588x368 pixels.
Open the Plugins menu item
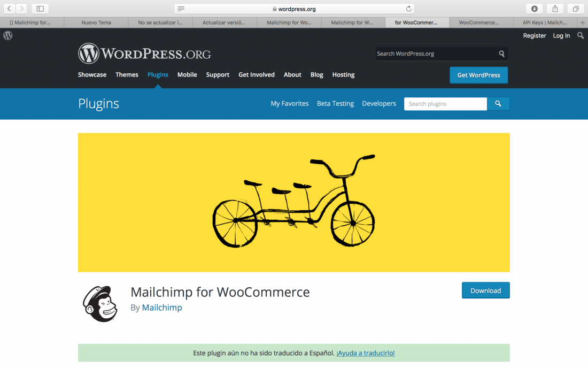pos(158,75)
